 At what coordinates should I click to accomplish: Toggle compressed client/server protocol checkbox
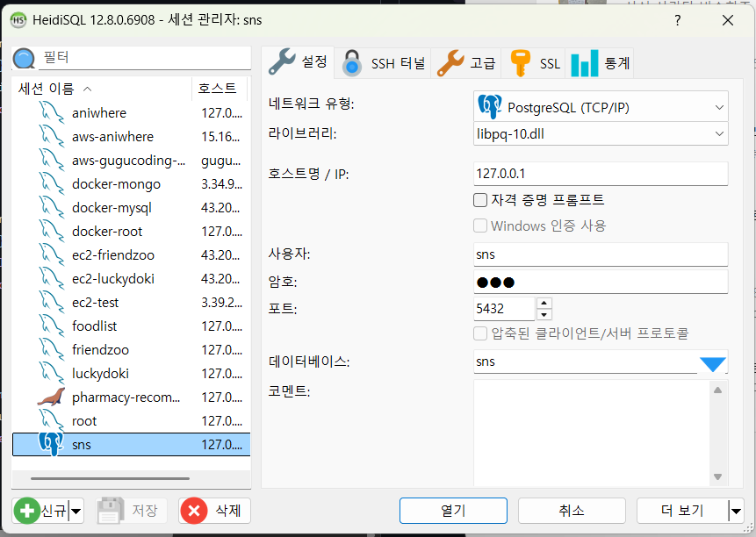click(480, 333)
